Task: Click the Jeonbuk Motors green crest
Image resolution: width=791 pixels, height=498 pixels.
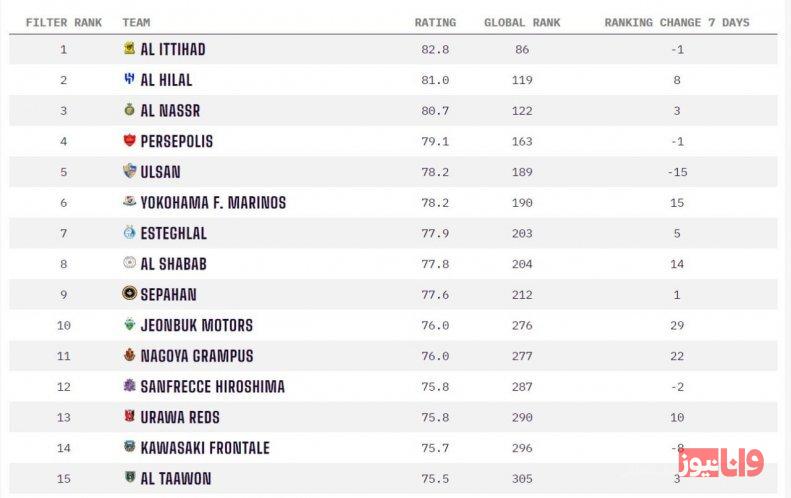Action: coord(129,325)
